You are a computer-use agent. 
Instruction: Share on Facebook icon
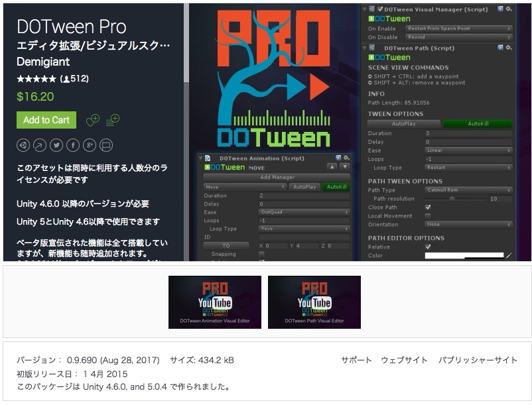point(73,145)
